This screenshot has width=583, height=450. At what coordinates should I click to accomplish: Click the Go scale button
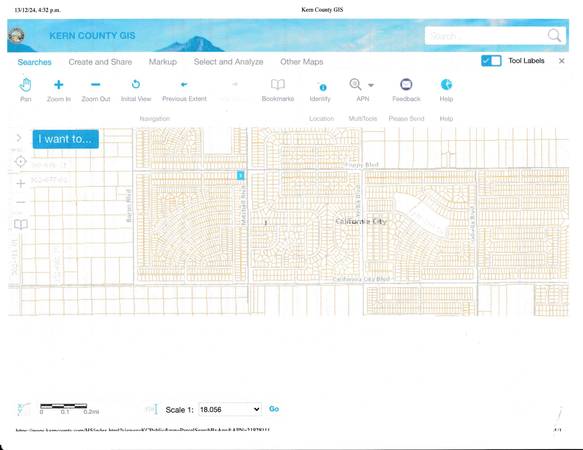tap(274, 409)
